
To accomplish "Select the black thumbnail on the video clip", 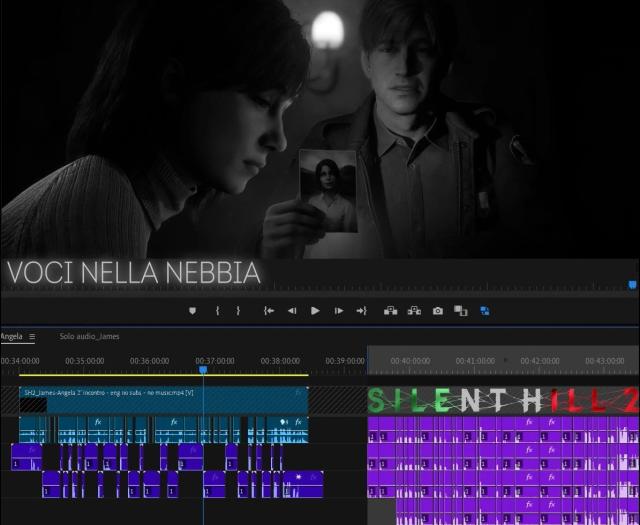I will click(x=33, y=405).
